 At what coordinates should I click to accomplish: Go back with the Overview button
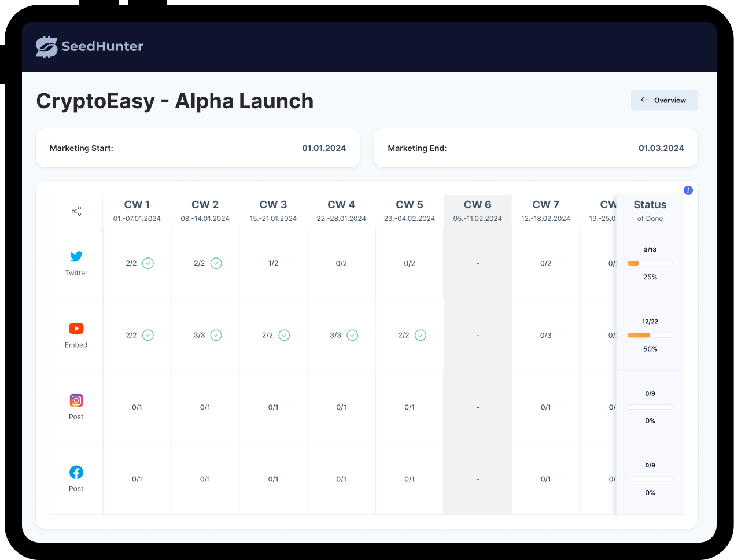[664, 100]
